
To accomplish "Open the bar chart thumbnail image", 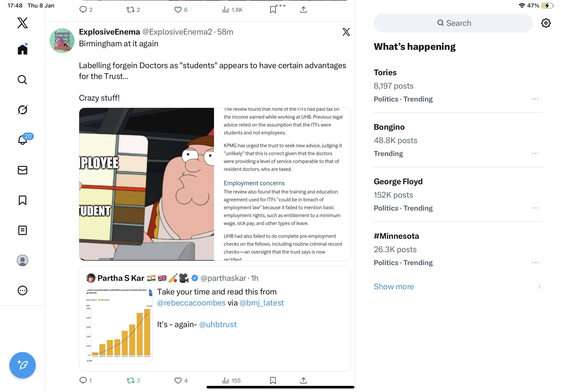I will (x=119, y=325).
